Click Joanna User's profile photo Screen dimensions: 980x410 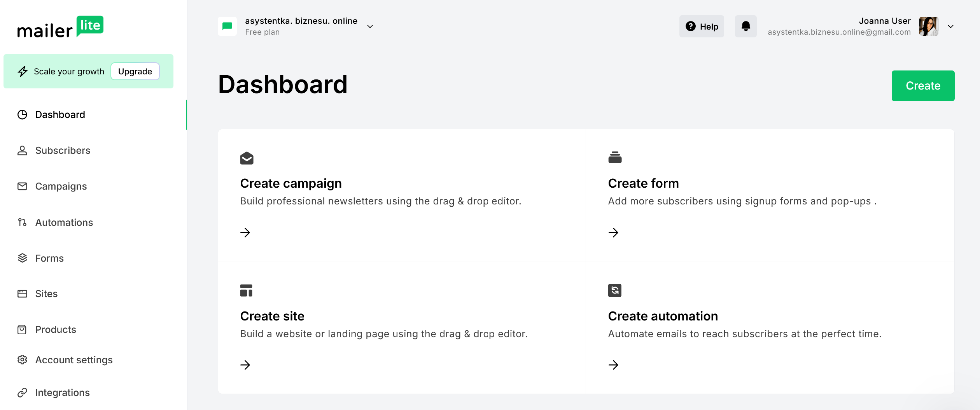[x=929, y=26]
